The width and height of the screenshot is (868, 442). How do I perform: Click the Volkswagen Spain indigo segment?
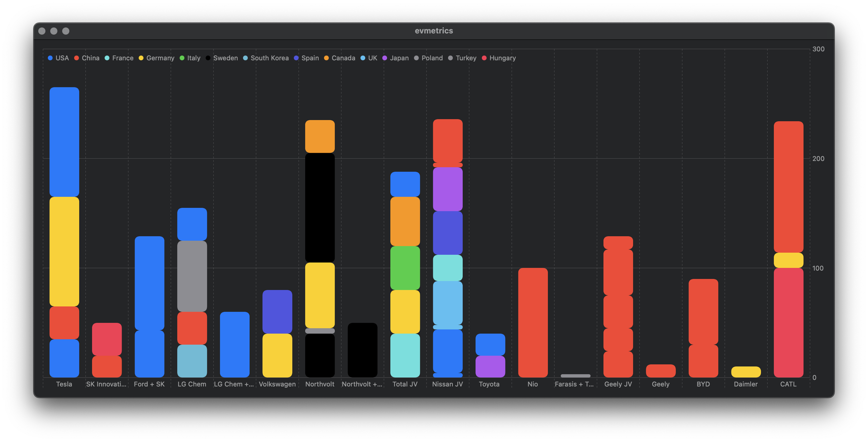(277, 312)
